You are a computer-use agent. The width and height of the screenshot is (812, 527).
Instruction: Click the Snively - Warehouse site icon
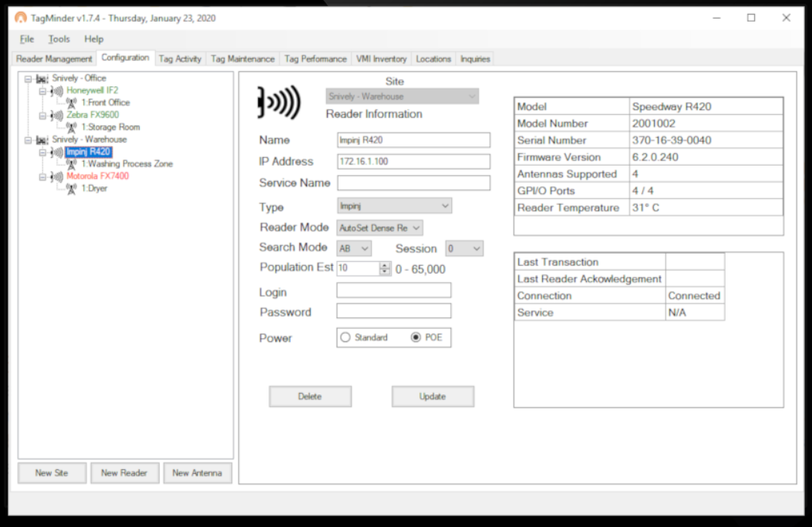[42, 139]
